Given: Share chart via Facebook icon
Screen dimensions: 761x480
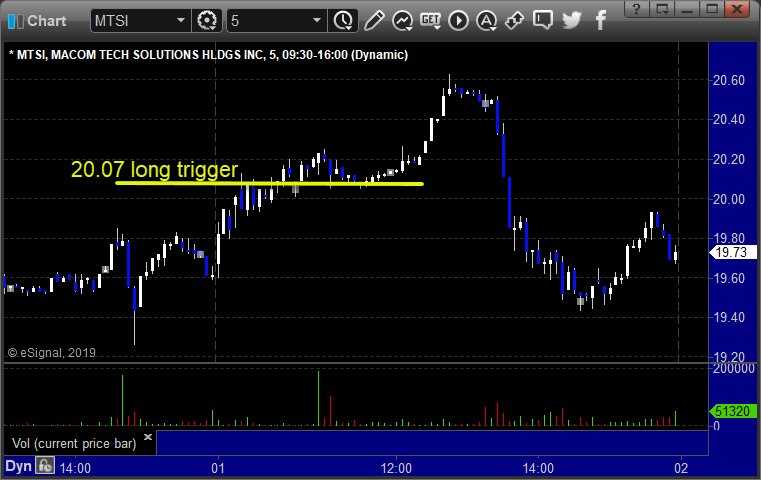Looking at the screenshot, I should (601, 20).
